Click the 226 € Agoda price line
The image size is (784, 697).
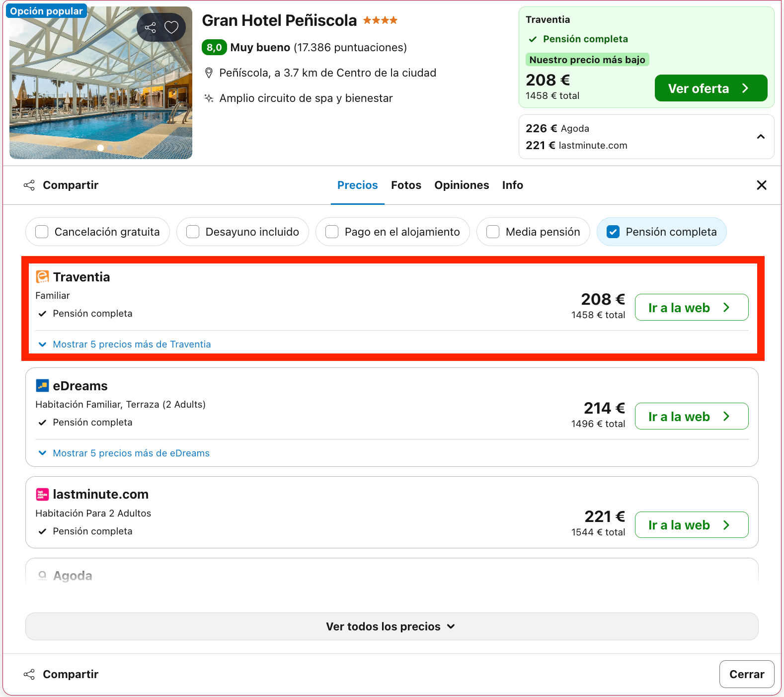coord(557,128)
